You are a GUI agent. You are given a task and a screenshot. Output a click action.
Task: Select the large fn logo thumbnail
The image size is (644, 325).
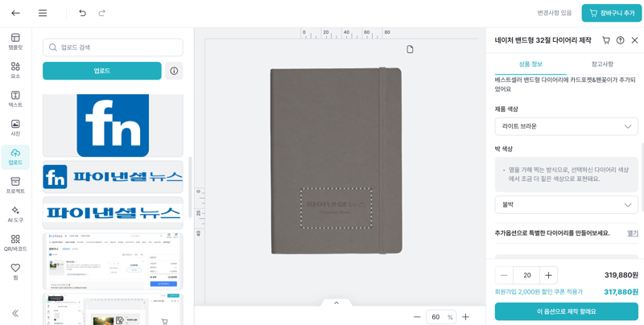click(113, 125)
